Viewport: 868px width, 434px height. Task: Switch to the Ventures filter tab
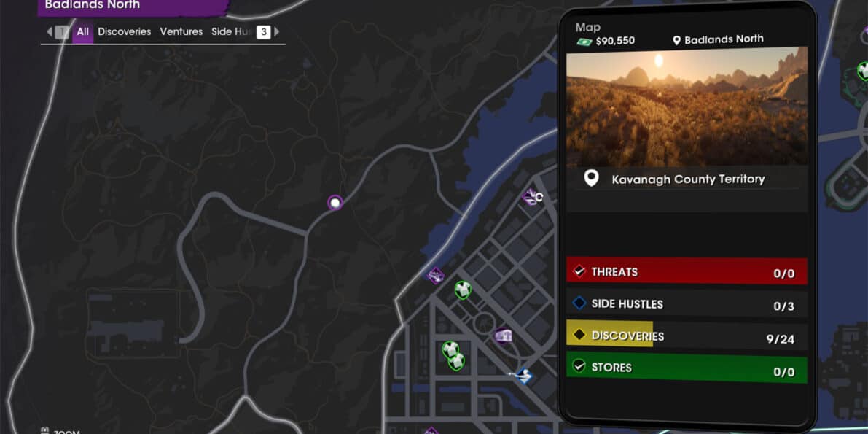pos(181,32)
